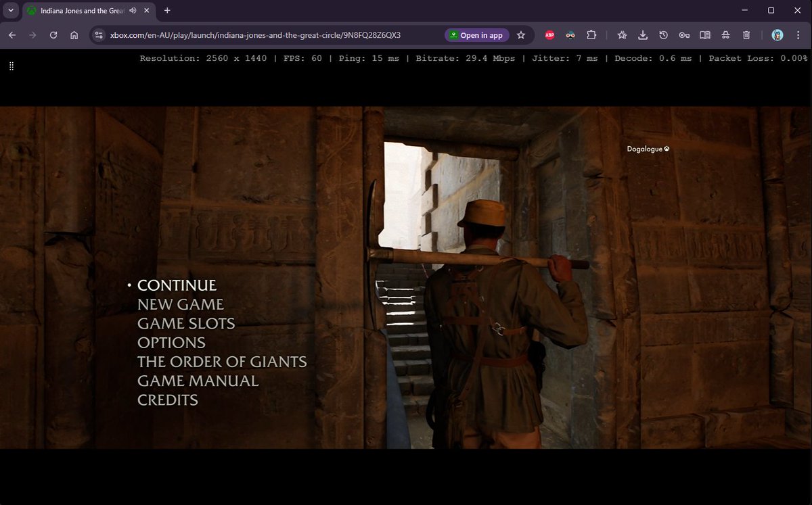The image size is (812, 505).
Task: View the game CREDITS
Action: coord(167,400)
